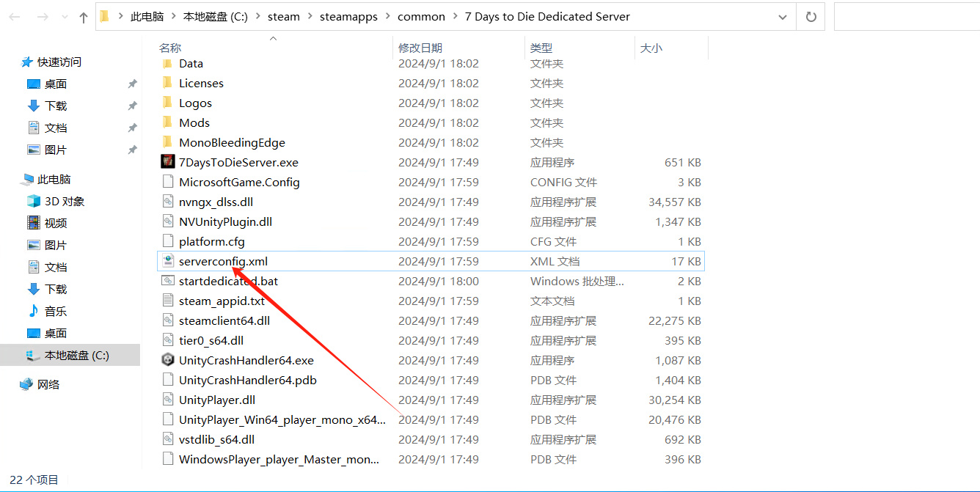Viewport: 980px width, 492px height.
Task: Click the 20,476 KB size value
Action: pos(675,419)
